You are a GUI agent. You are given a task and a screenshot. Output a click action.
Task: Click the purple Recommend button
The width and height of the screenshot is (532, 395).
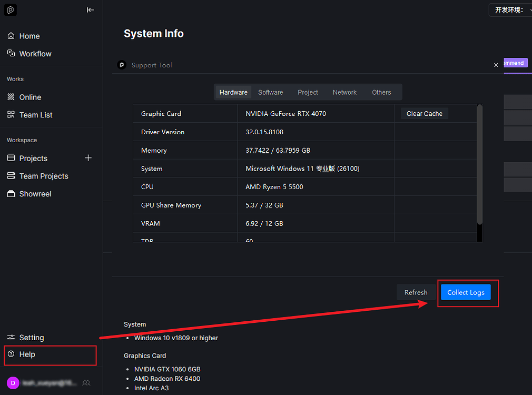coord(515,63)
